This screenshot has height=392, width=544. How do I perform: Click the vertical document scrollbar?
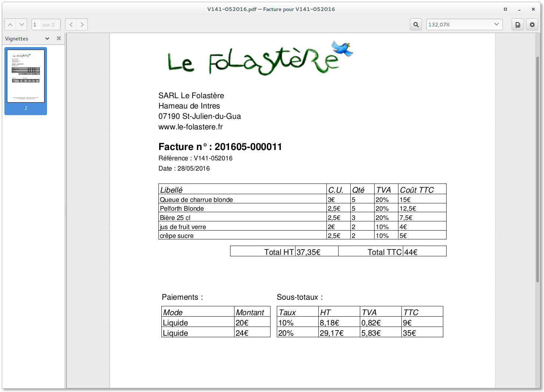tap(537, 169)
